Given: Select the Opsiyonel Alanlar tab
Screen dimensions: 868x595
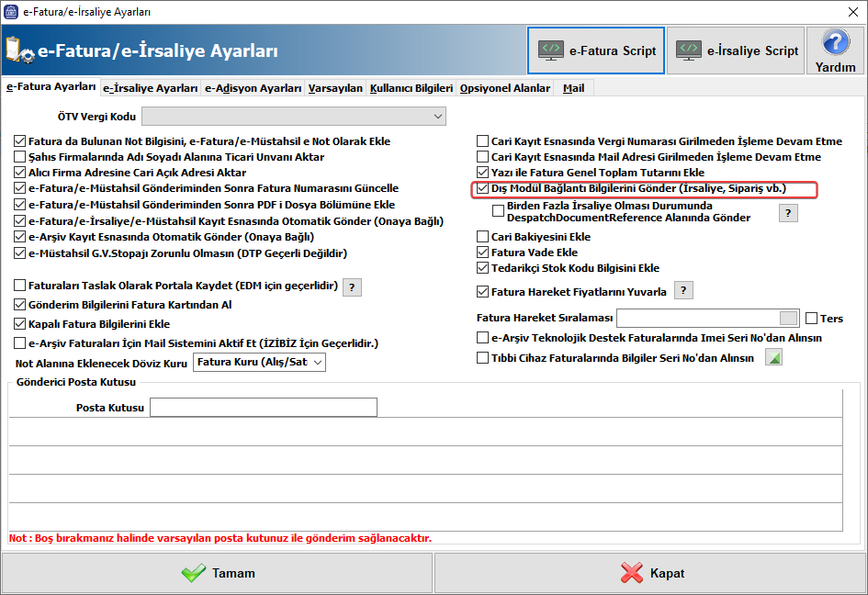Looking at the screenshot, I should [x=505, y=88].
